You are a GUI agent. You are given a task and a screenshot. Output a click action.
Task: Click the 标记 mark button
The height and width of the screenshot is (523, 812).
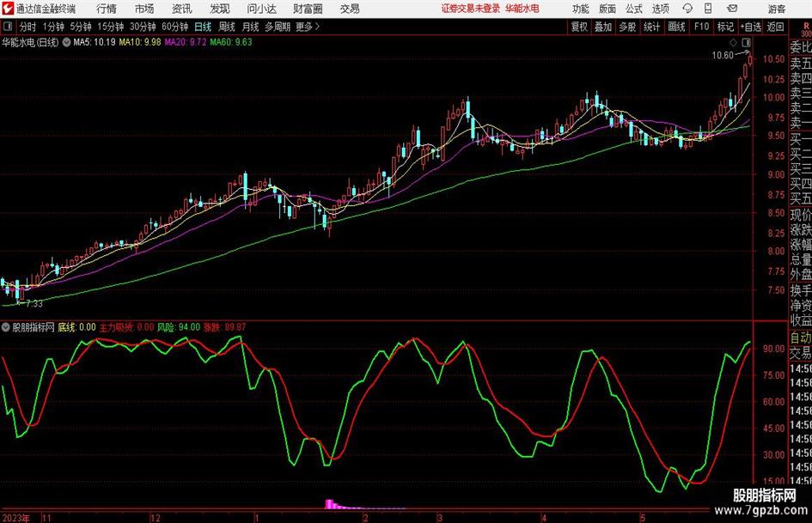click(x=725, y=27)
